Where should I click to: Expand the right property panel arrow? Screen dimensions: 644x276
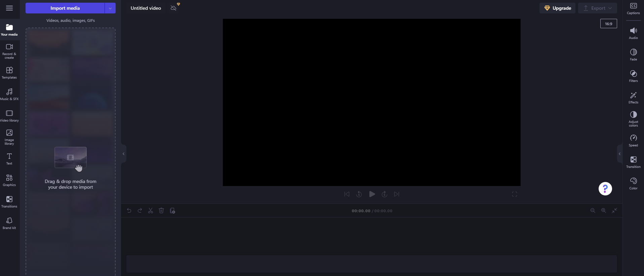pos(620,154)
